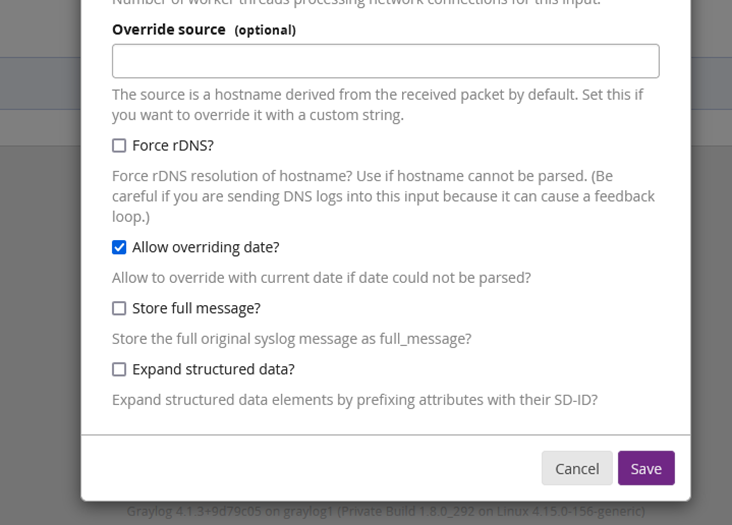Click the SD-ID prefixing help text
The height and width of the screenshot is (525, 732).
(354, 400)
